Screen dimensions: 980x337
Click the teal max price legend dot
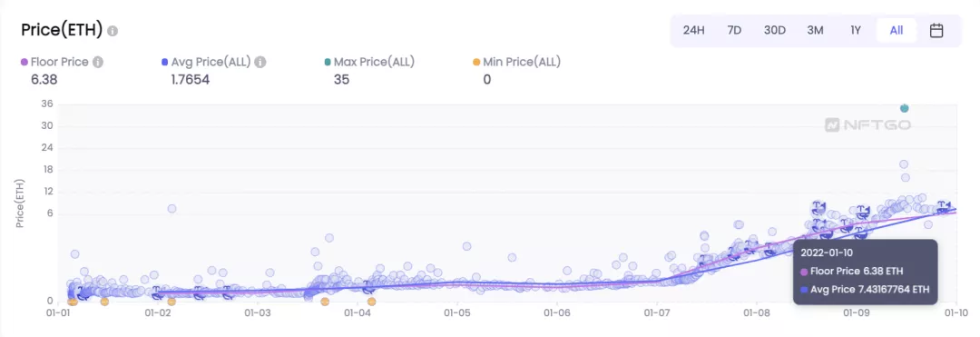pyautogui.click(x=328, y=62)
